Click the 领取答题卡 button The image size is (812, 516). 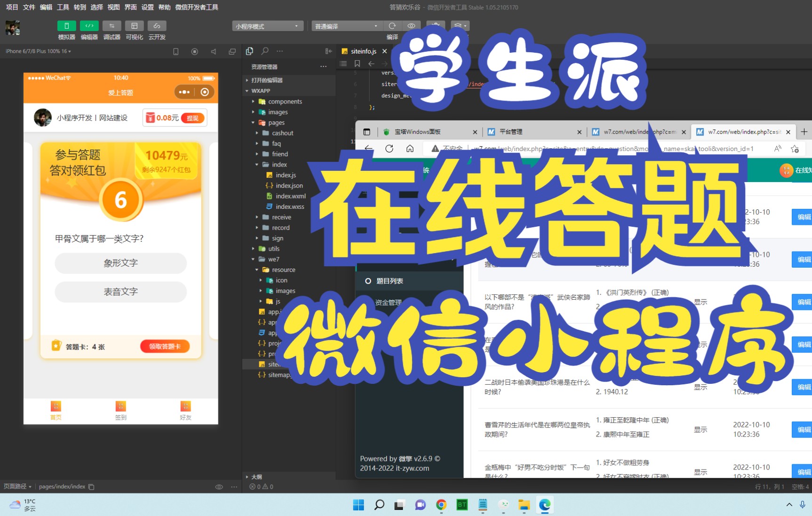pyautogui.click(x=165, y=346)
